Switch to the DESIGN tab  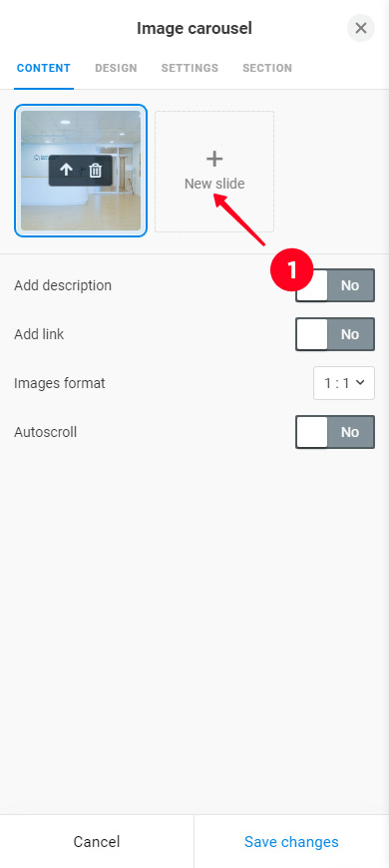[x=116, y=68]
